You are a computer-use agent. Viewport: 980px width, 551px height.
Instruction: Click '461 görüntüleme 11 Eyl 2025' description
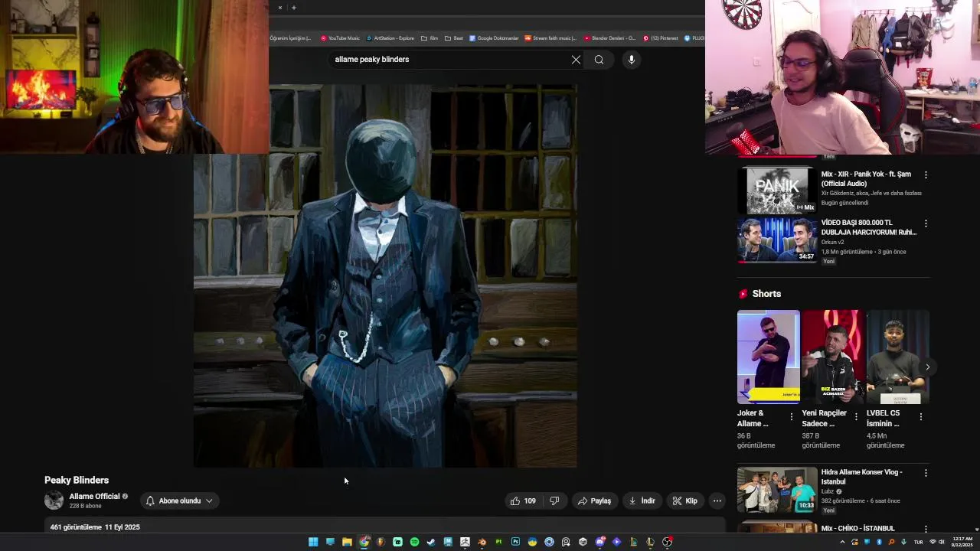point(95,527)
